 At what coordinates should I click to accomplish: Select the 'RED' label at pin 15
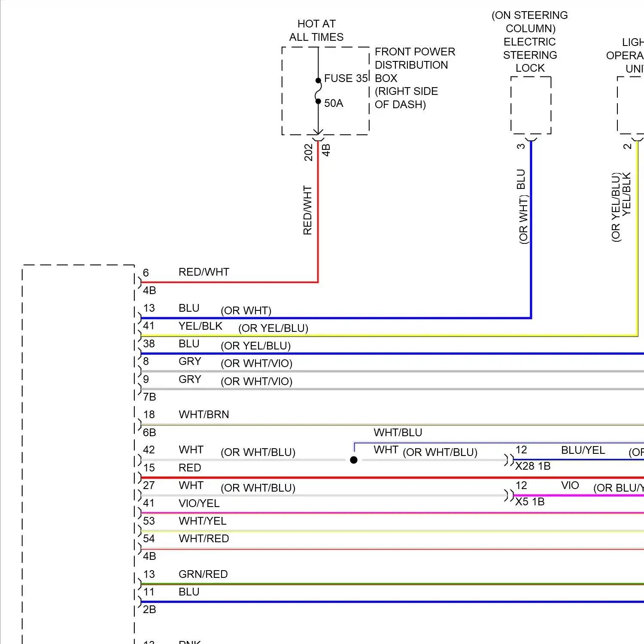click(190, 468)
